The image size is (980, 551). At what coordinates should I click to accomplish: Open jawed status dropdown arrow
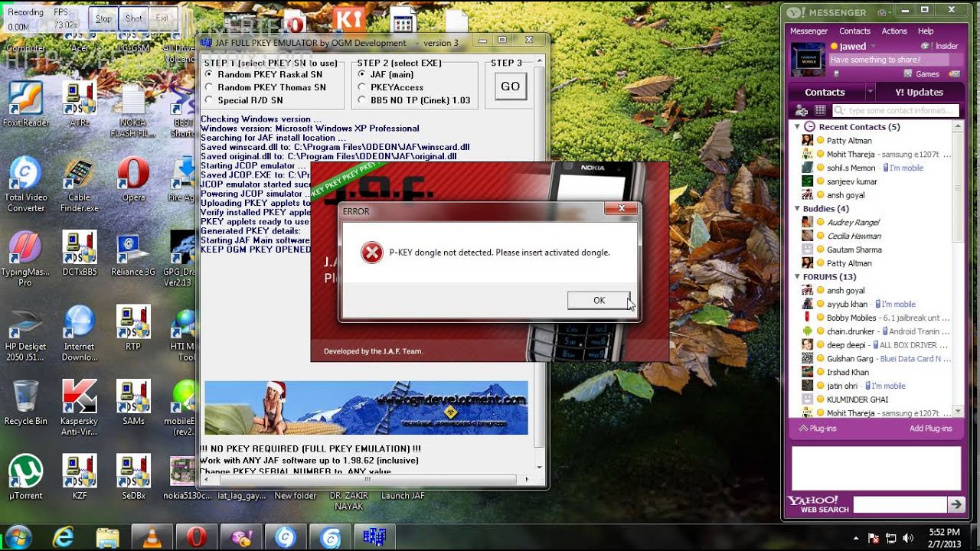pos(874,47)
